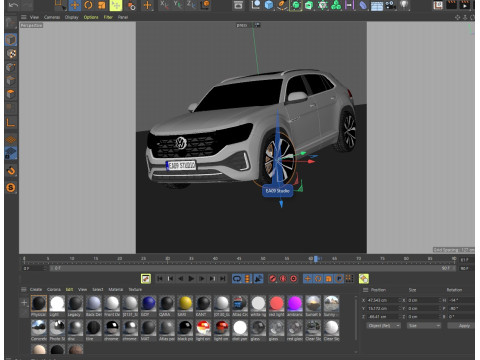Open the viewport Display menu
This screenshot has width=480, height=360.
71,17
